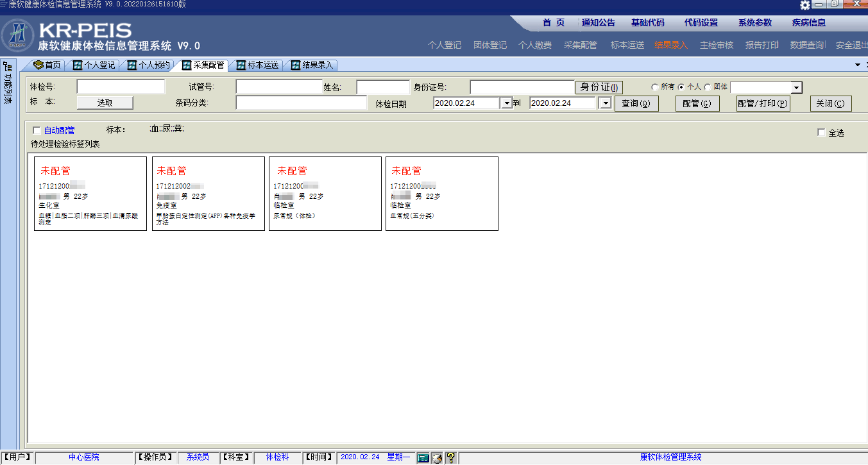Click the KR-PEIS logo emblem
This screenshot has height=465, width=868.
(18, 37)
